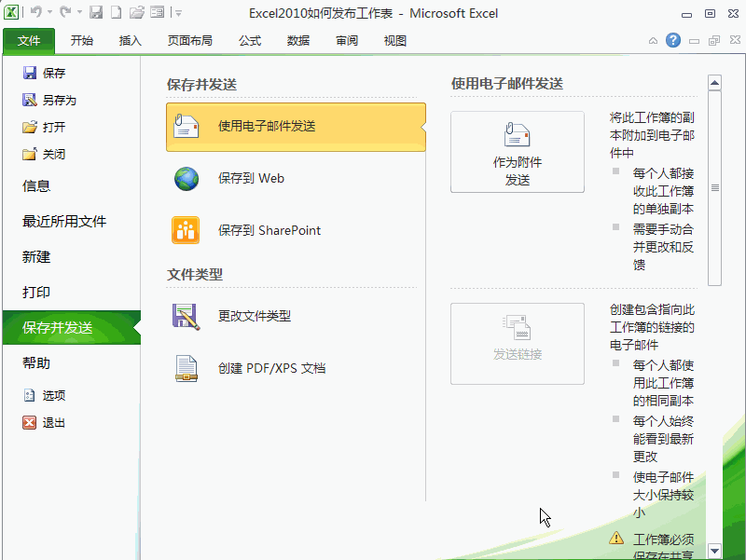The width and height of the screenshot is (746, 560).
Task: Switch to the 视图 ribbon tab
Action: (394, 41)
